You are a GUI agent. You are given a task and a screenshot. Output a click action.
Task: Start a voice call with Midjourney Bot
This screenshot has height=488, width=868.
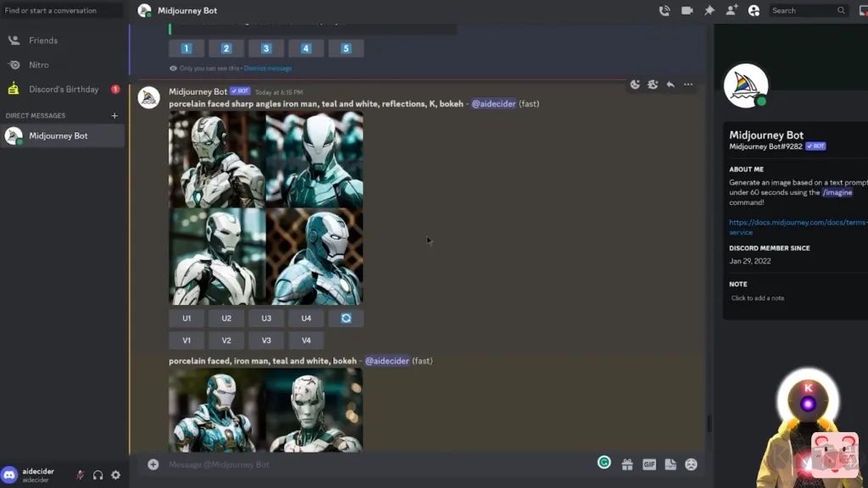pyautogui.click(x=665, y=11)
